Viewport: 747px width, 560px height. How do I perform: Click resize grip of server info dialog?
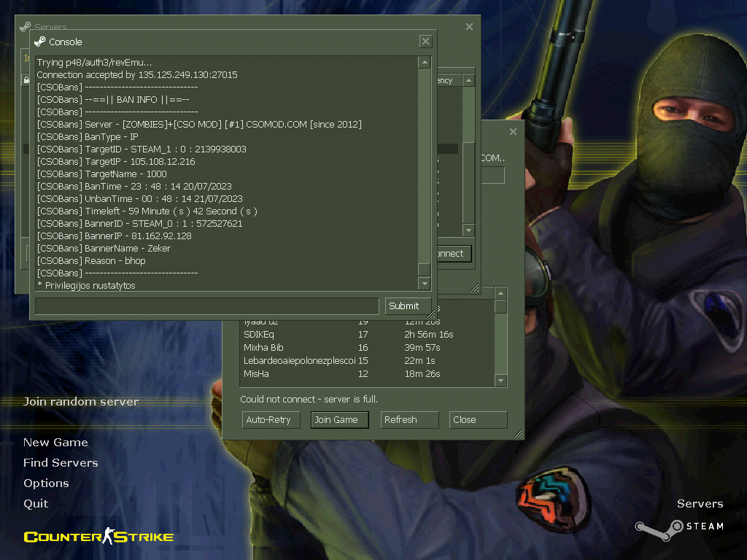pos(519,434)
